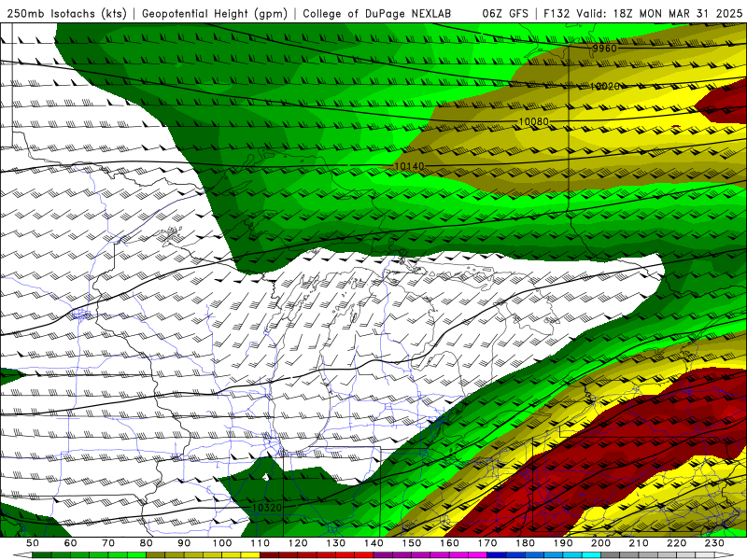Click the 110 value on the color scale
Image resolution: width=747 pixels, height=560 pixels.
click(261, 543)
